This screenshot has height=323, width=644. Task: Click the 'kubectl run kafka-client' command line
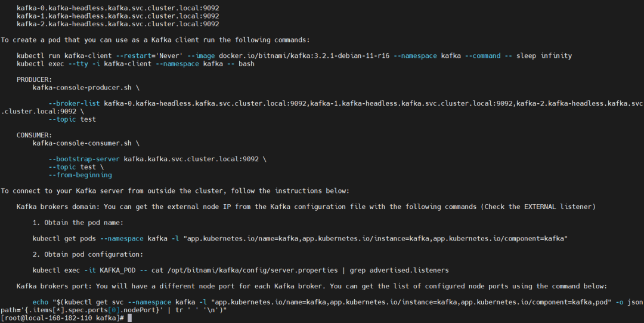294,56
